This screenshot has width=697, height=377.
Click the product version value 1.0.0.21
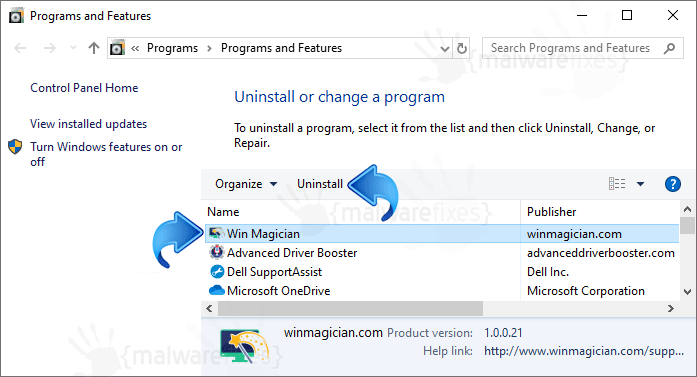[503, 333]
